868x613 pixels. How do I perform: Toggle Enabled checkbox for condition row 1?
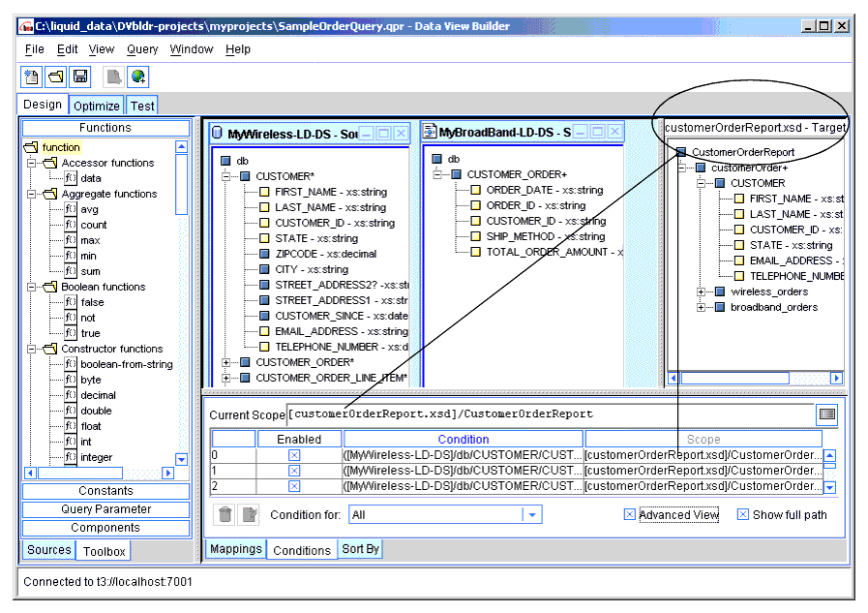pos(294,471)
